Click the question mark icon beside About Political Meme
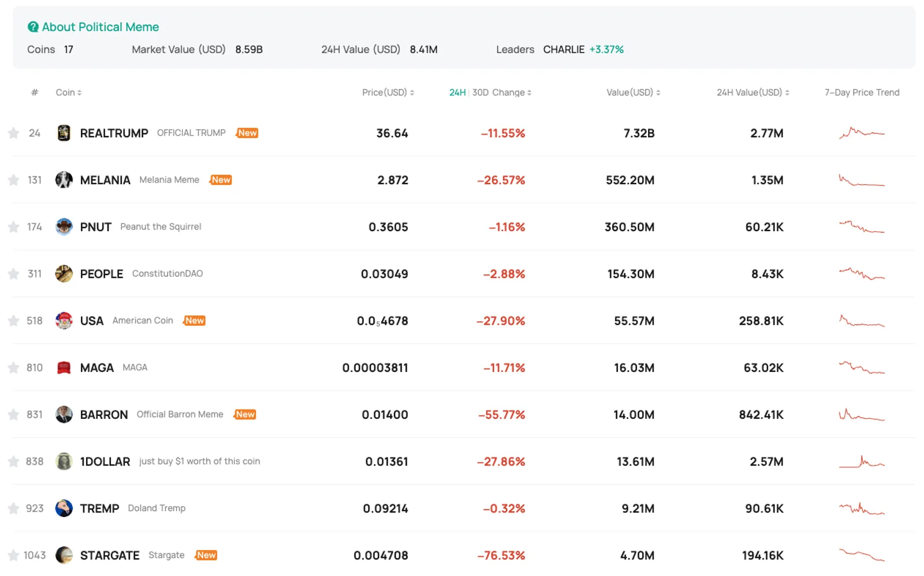 pyautogui.click(x=33, y=27)
